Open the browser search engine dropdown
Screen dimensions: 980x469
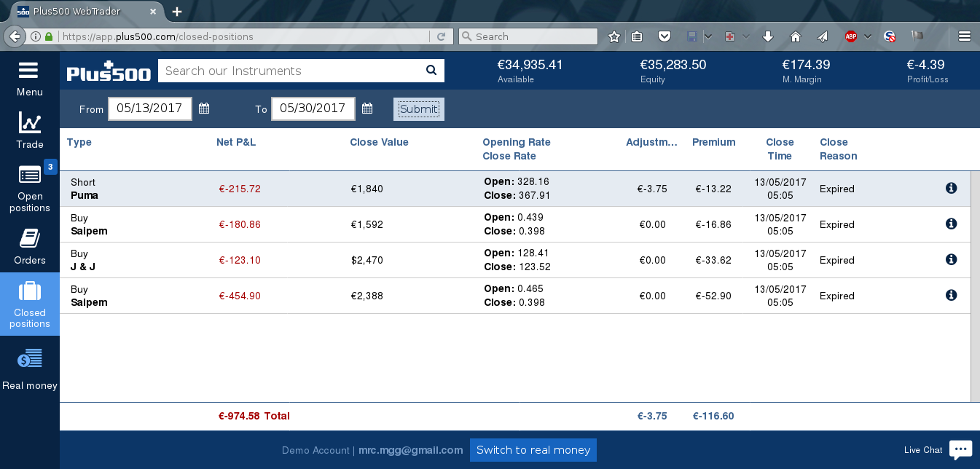(466, 36)
